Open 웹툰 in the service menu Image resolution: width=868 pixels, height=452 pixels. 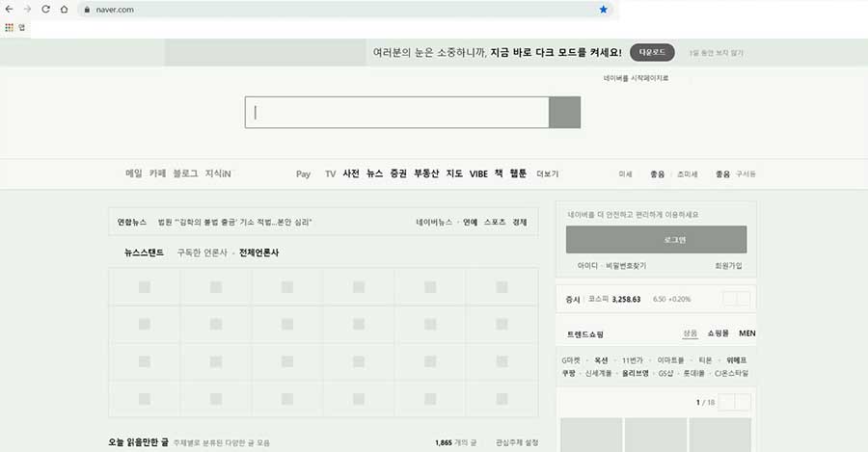coord(518,173)
